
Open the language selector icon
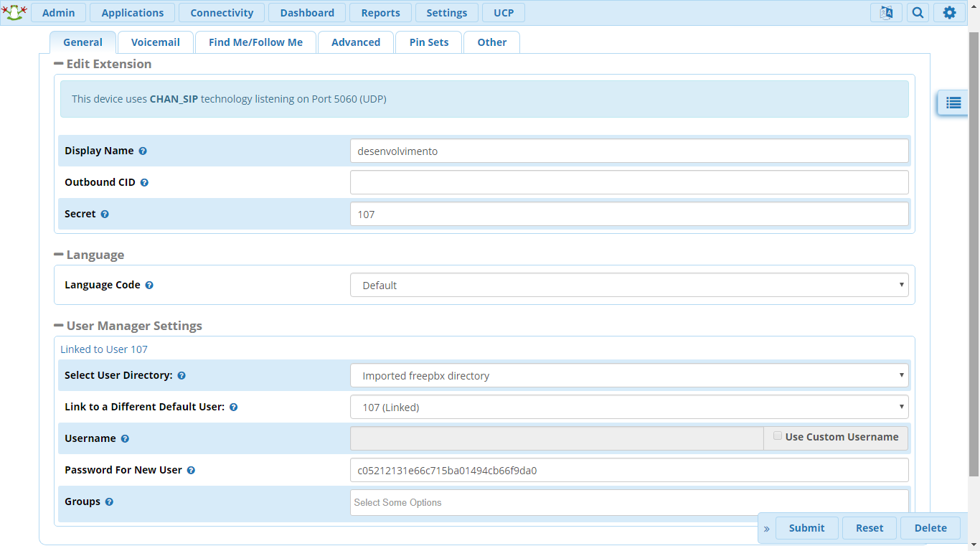point(886,12)
